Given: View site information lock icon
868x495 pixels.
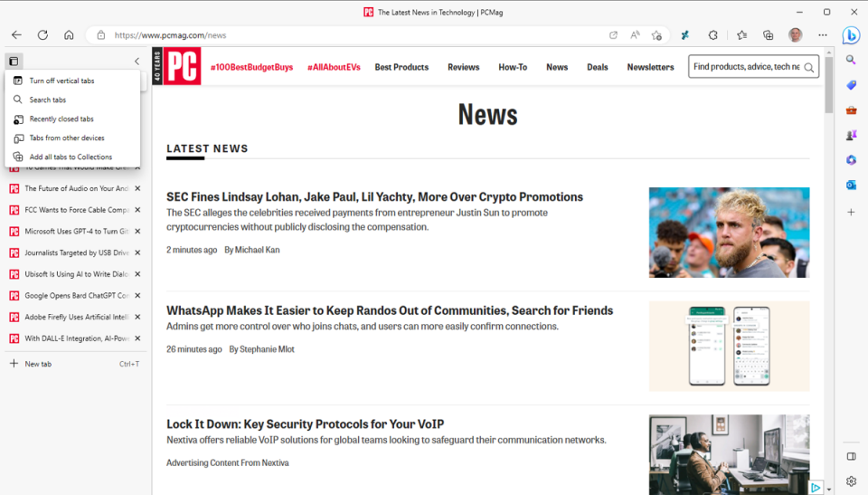Looking at the screenshot, I should coord(100,35).
